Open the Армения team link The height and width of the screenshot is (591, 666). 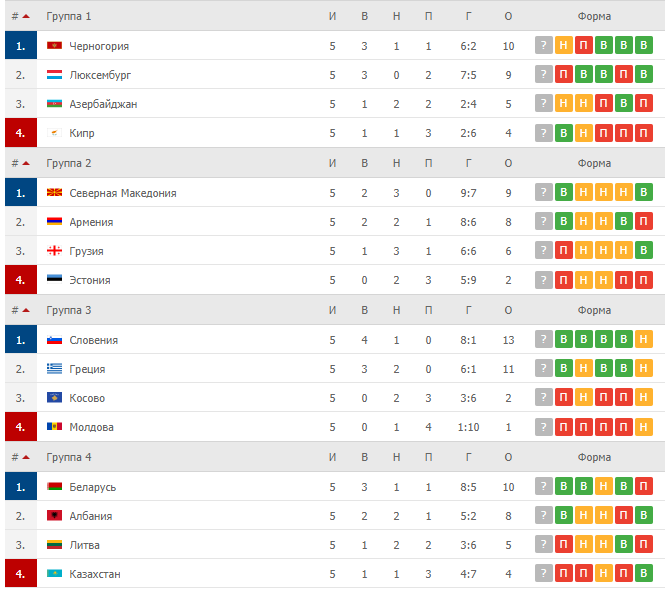click(91, 222)
